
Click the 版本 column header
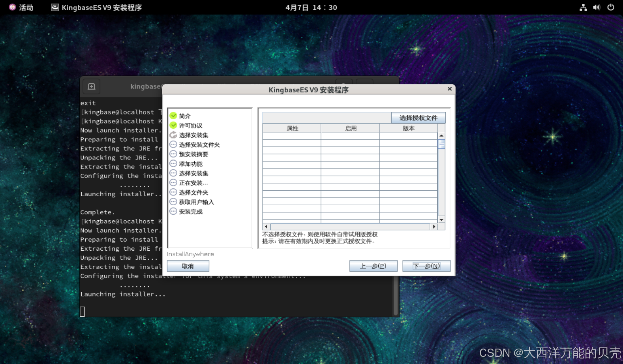pos(409,128)
